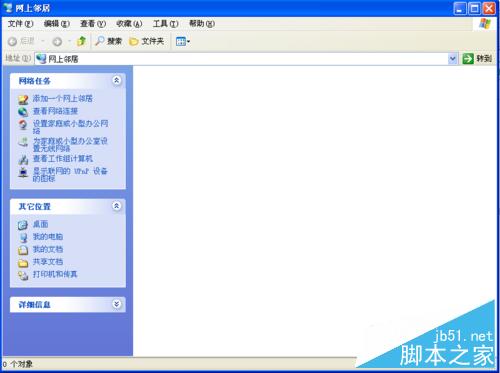The image size is (500, 373).
Task: Open the 收藏(A) menu
Action: point(129,24)
